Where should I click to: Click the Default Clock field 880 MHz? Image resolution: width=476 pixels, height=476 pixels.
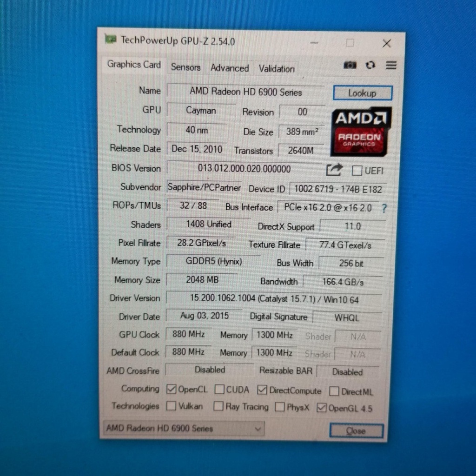(188, 352)
